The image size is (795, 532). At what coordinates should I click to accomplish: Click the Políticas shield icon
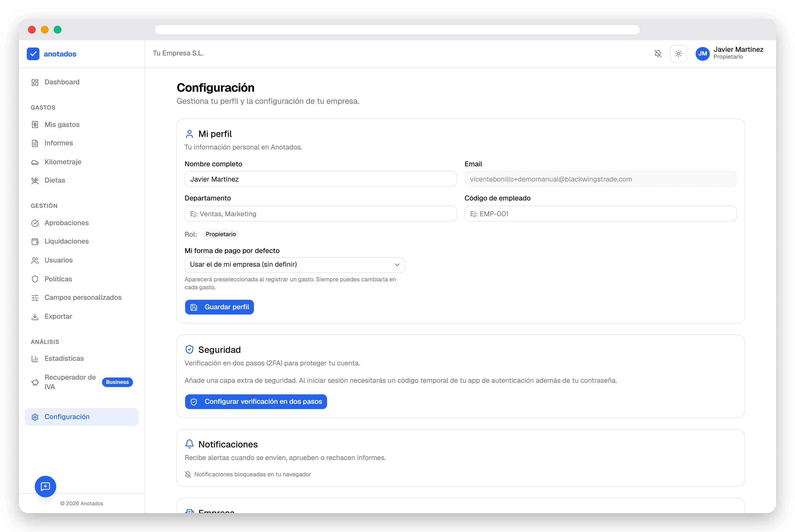(35, 279)
